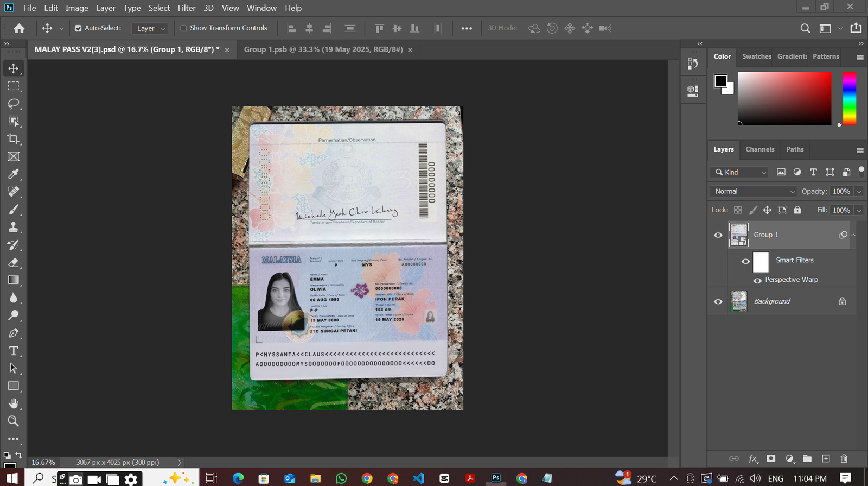
Task: Open the Normal blend mode dropdown
Action: (754, 191)
